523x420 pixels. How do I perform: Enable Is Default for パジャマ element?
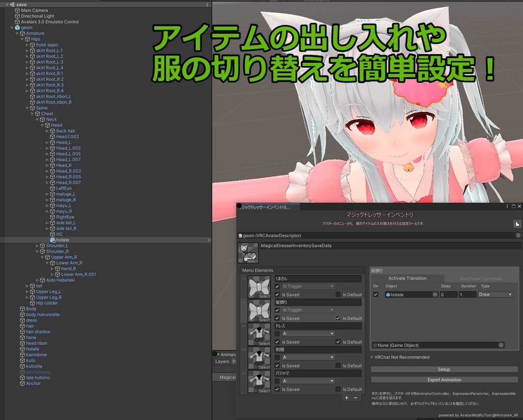tap(338, 389)
